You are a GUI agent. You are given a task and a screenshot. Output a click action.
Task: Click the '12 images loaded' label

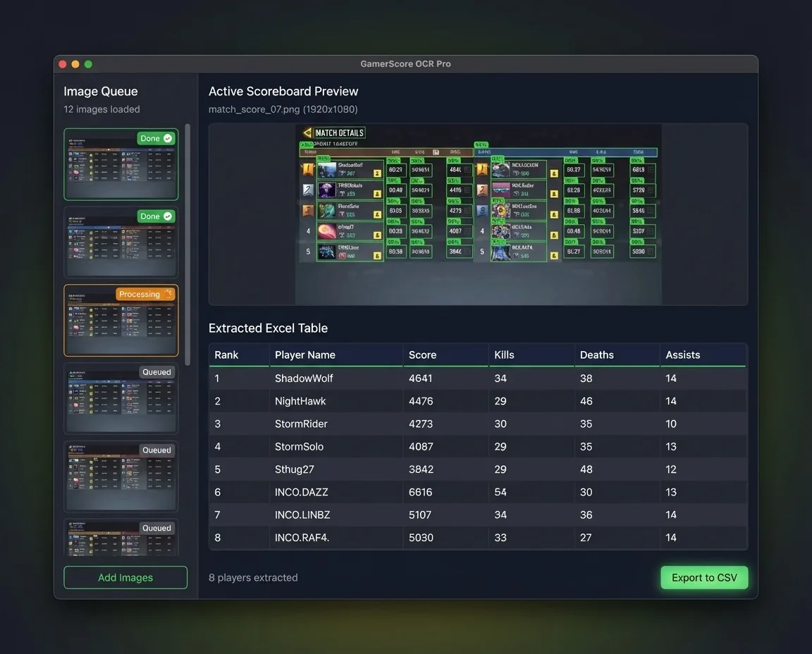point(101,109)
